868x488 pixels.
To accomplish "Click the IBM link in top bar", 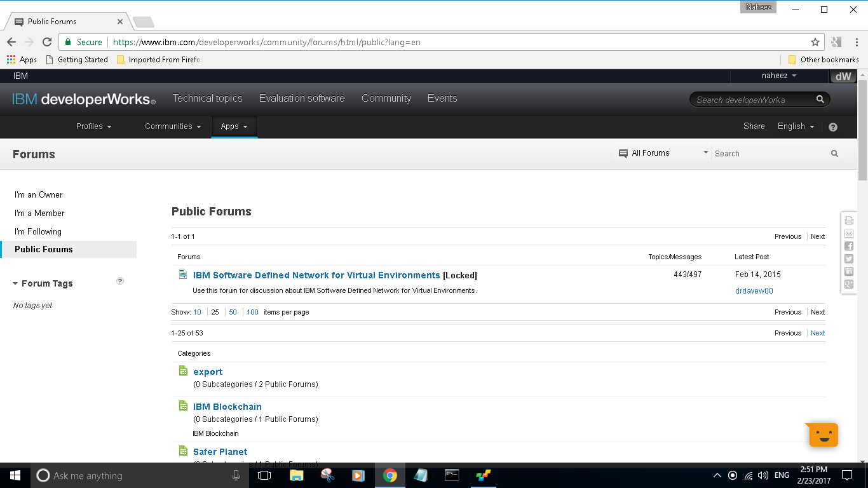I will pyautogui.click(x=20, y=76).
